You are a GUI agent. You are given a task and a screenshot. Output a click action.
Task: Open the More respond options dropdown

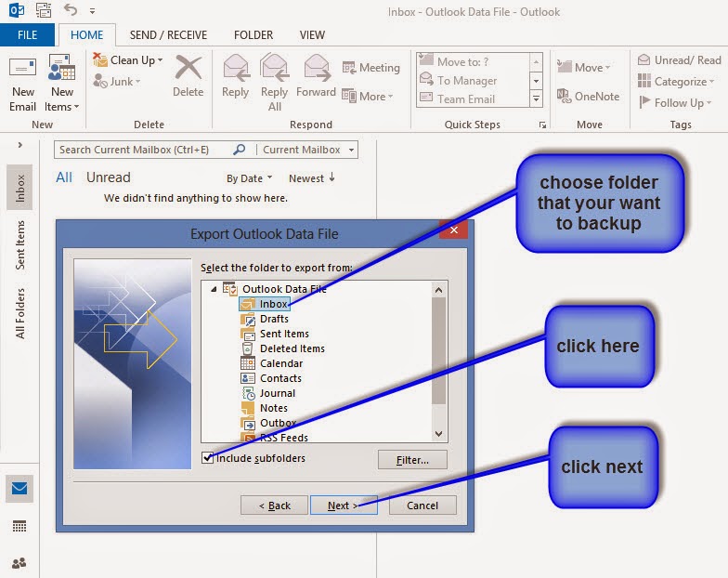pyautogui.click(x=368, y=97)
